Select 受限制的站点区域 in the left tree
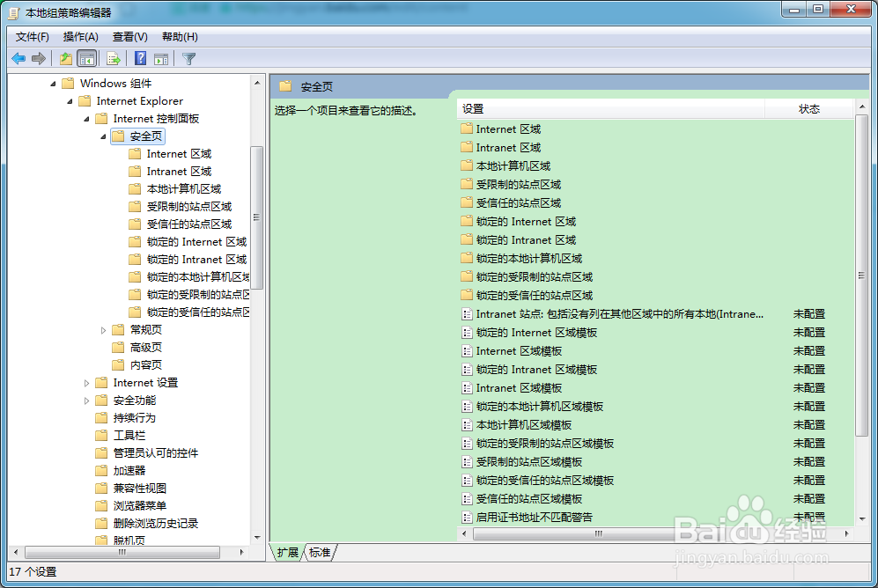This screenshot has width=878, height=588. [x=189, y=207]
